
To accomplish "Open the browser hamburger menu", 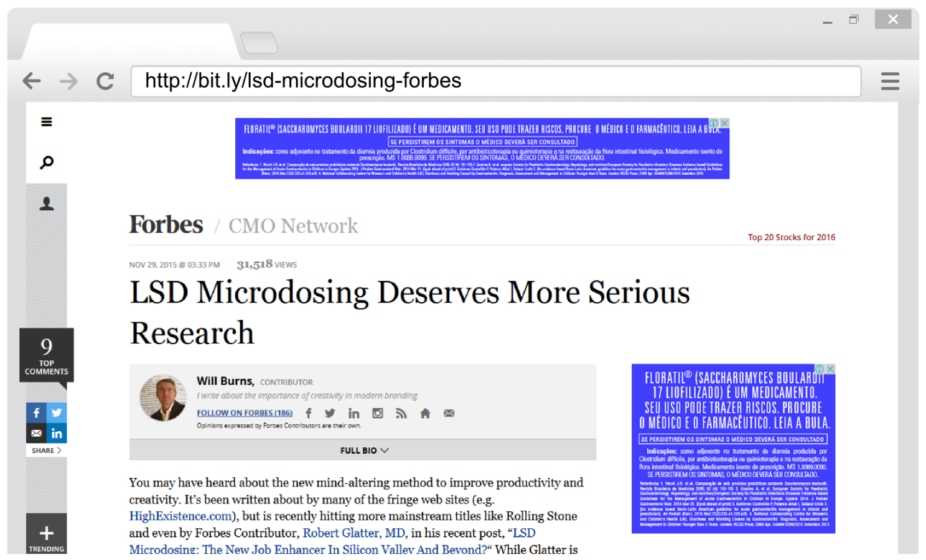I will coord(890,81).
